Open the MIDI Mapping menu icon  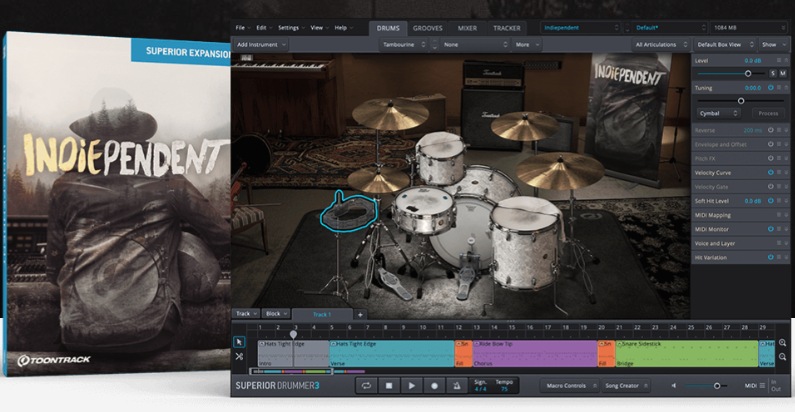[779, 215]
